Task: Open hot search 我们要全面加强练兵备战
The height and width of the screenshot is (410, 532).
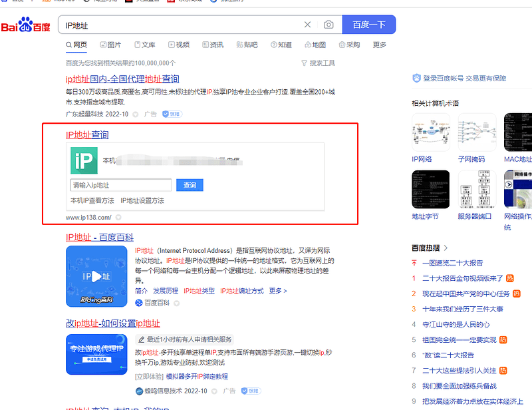Action: (460, 386)
